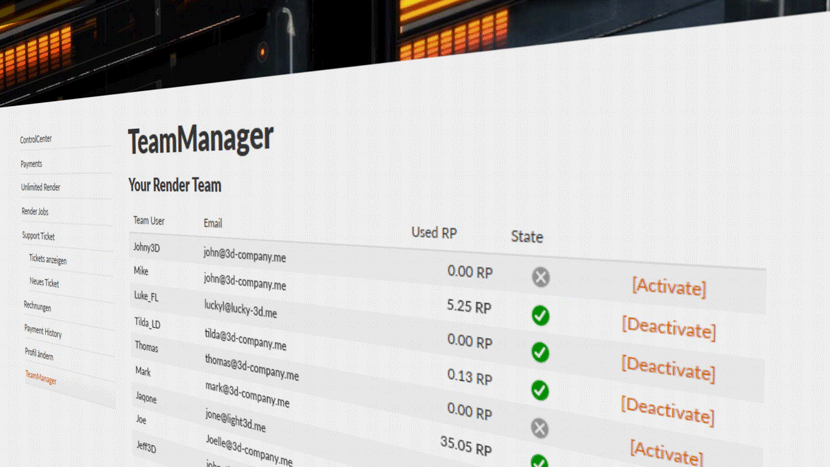
Task: Click the Used RP column header
Action: point(434,232)
